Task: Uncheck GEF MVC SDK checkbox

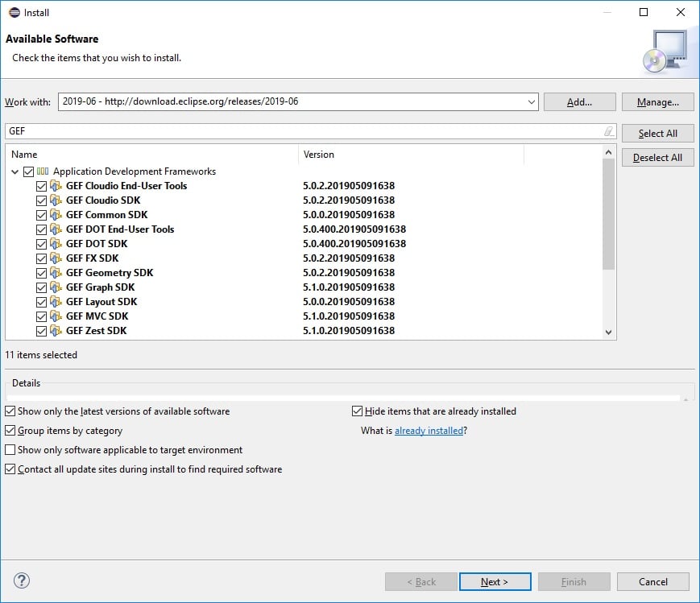Action: (42, 317)
